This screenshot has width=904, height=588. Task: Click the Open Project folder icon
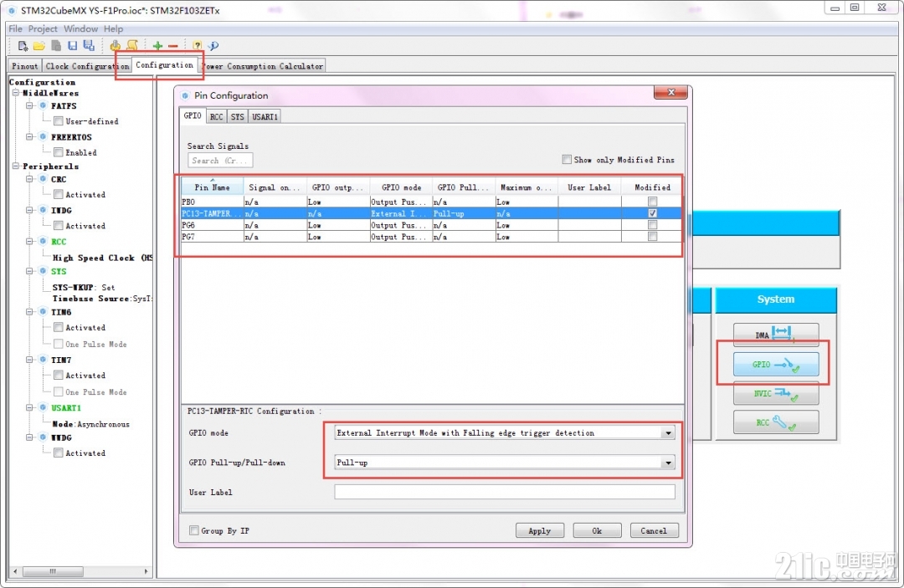click(39, 46)
